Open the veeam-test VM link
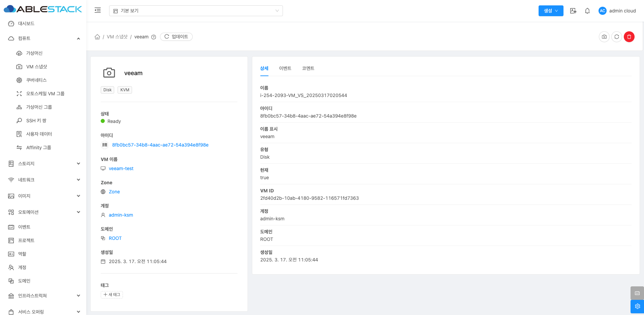This screenshot has height=315, width=644. (x=121, y=168)
